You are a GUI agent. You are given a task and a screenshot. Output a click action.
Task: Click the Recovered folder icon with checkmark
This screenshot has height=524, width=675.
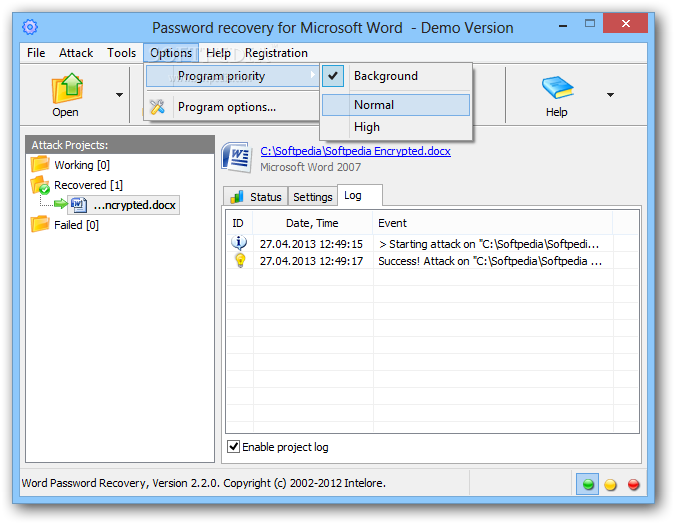[40, 184]
